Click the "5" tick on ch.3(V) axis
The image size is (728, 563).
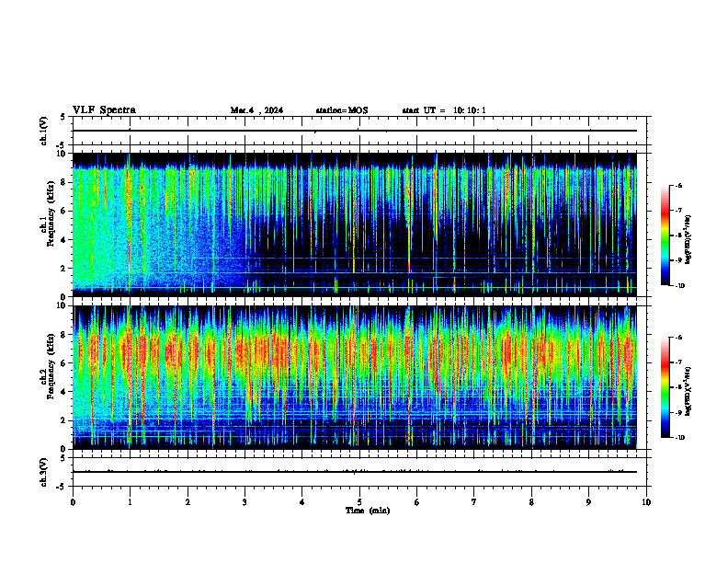[63, 458]
